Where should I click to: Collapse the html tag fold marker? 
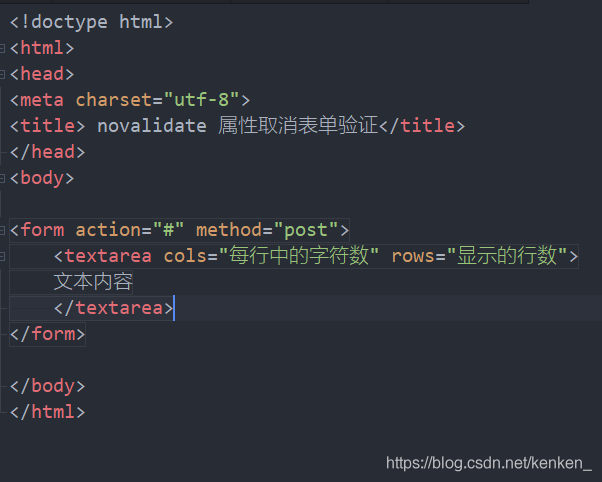click(x=2, y=48)
